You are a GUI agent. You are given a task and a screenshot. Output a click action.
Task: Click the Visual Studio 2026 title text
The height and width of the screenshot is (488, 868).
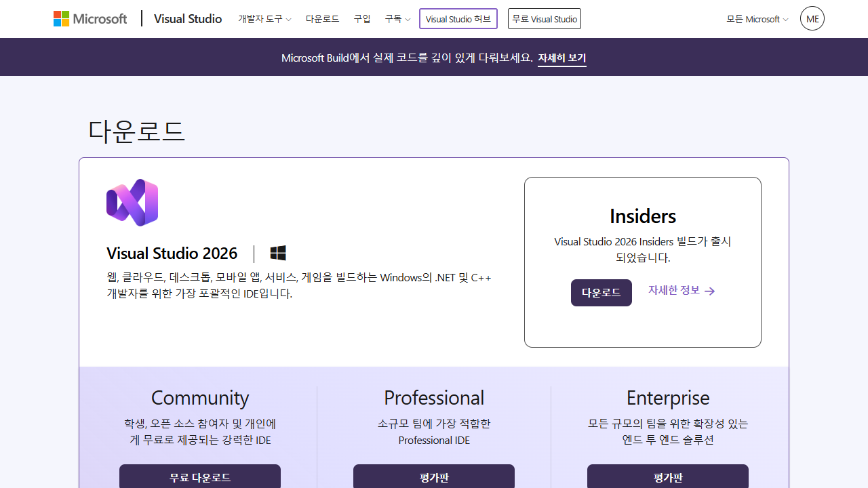tap(172, 253)
